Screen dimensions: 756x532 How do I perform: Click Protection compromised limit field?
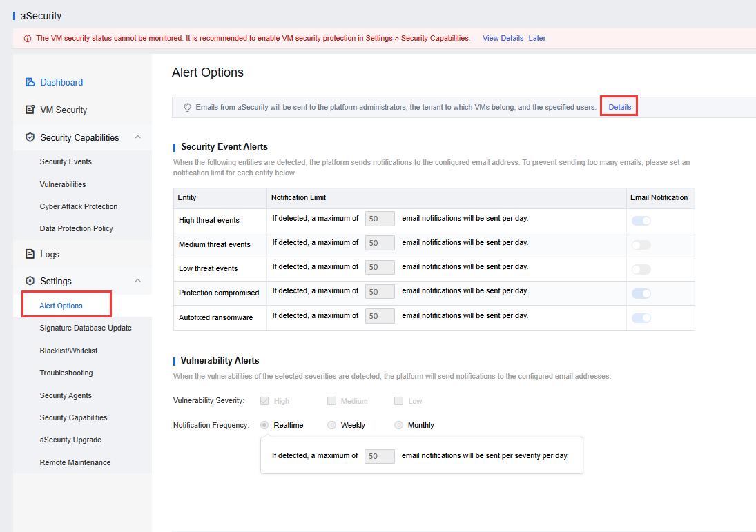pos(380,292)
